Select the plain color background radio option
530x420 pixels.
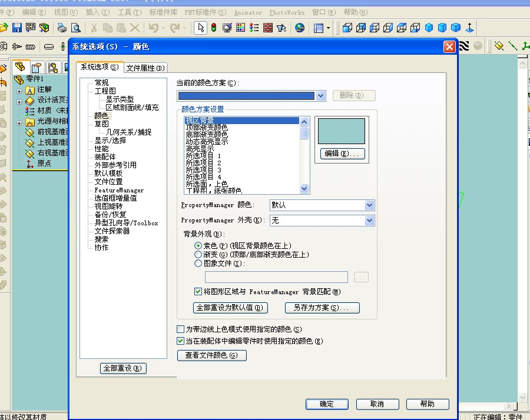pyautogui.click(x=198, y=246)
